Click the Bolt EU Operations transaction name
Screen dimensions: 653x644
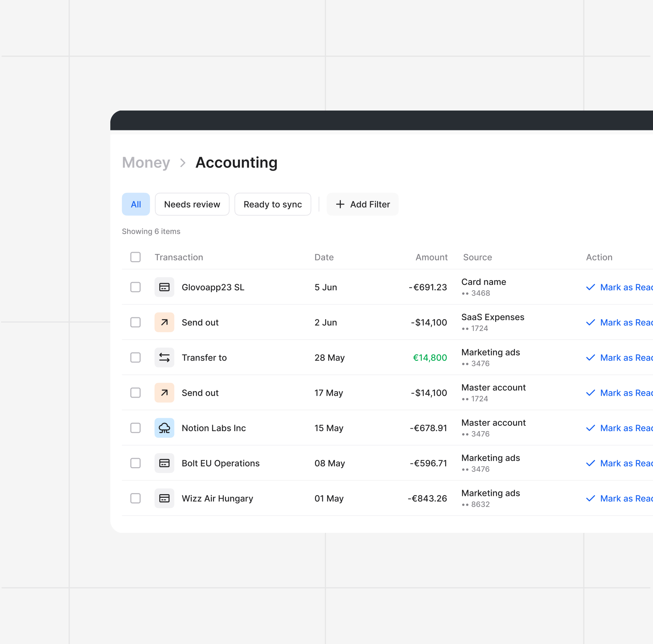(x=221, y=463)
